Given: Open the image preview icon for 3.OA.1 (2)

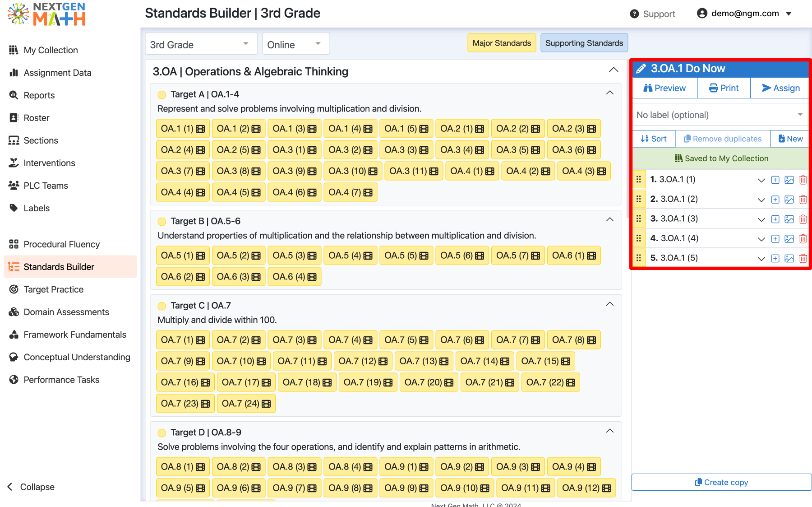Looking at the screenshot, I should point(789,200).
